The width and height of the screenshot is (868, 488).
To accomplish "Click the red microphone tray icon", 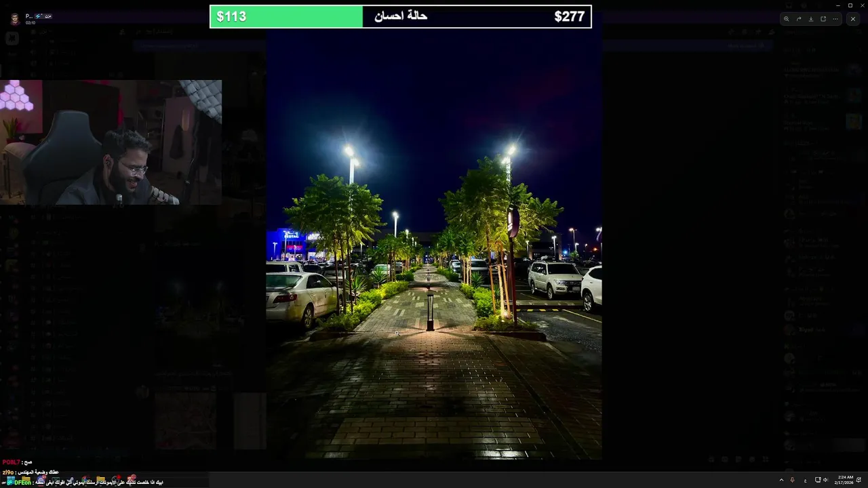I will point(793,480).
